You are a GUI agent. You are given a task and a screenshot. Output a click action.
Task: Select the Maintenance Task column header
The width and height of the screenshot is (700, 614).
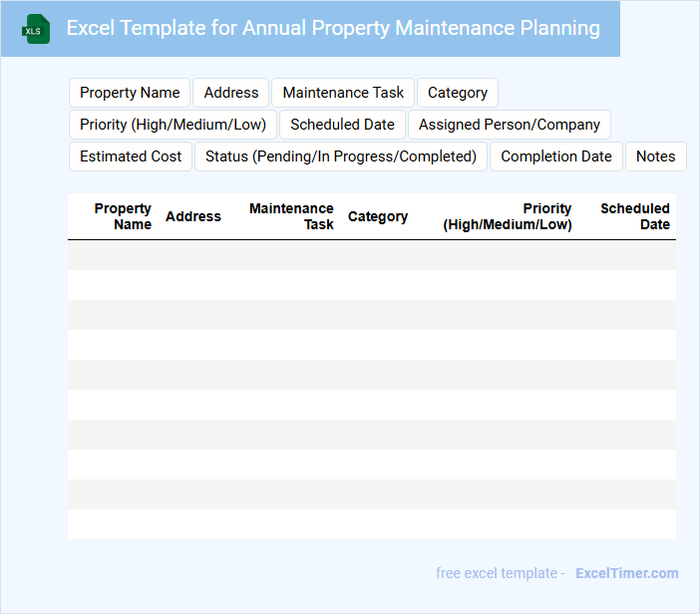291,216
